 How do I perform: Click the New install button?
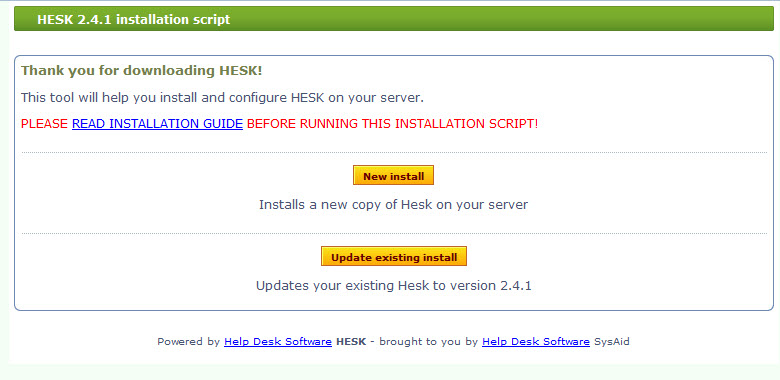393,175
